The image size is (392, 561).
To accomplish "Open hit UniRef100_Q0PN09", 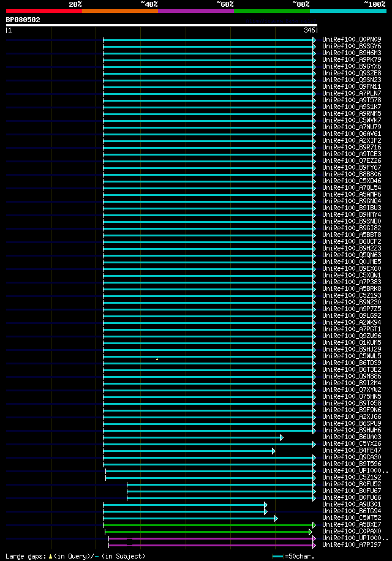I will tap(352, 39).
